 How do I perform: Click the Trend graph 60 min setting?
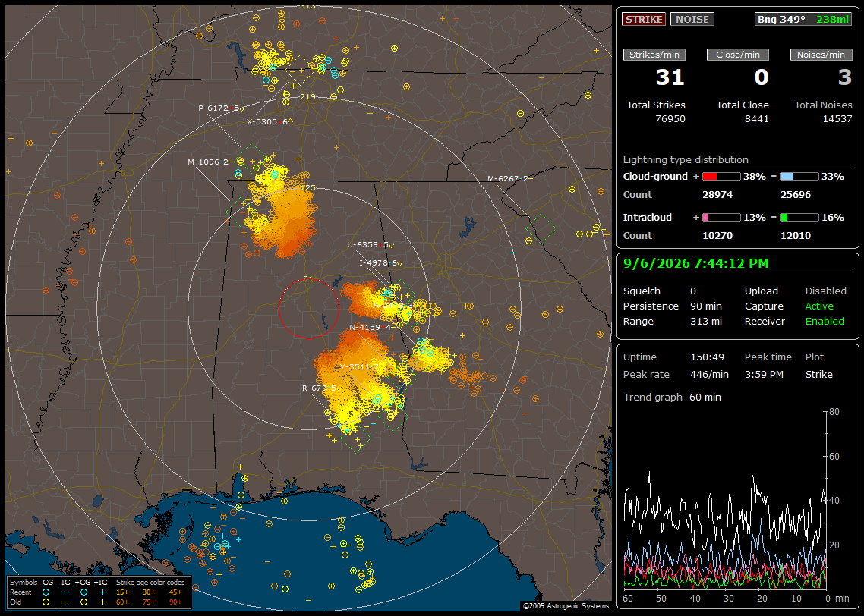[x=672, y=397]
